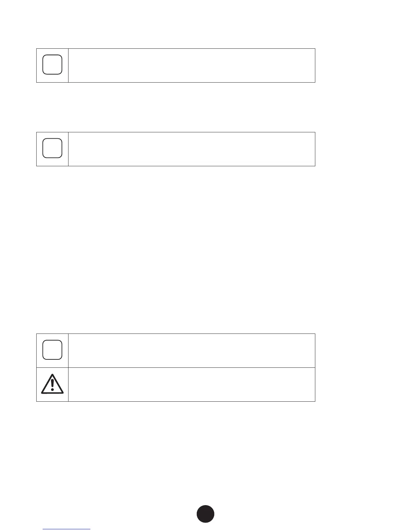Select the blank text area in the second box
Viewport: 411px width, 532px height.
[x=191, y=149]
